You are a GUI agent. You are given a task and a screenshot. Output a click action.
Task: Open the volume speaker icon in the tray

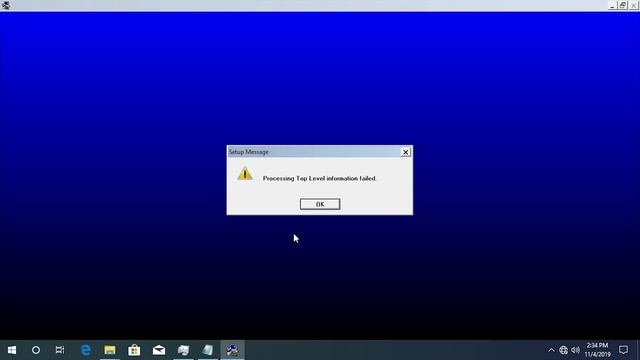click(576, 350)
